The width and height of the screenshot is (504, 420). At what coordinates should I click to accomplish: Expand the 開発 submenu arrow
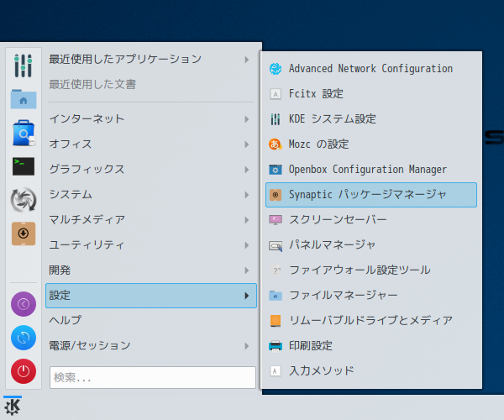pos(246,270)
